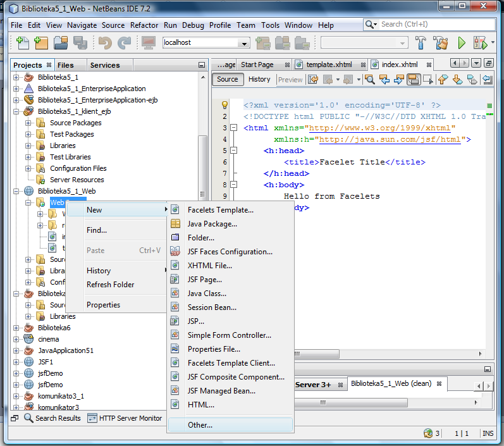This screenshot has height=446, width=504.
Task: Collapse code fold at line 3
Action: (x=234, y=128)
